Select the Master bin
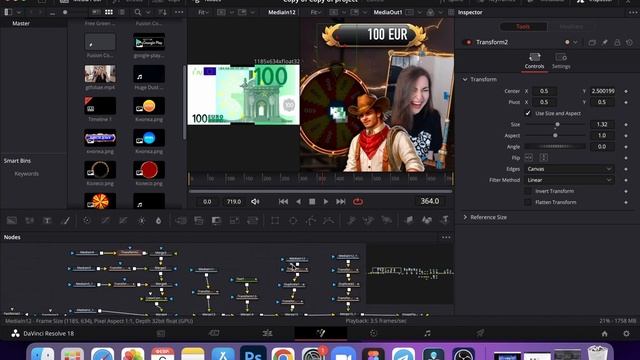 pyautogui.click(x=21, y=23)
